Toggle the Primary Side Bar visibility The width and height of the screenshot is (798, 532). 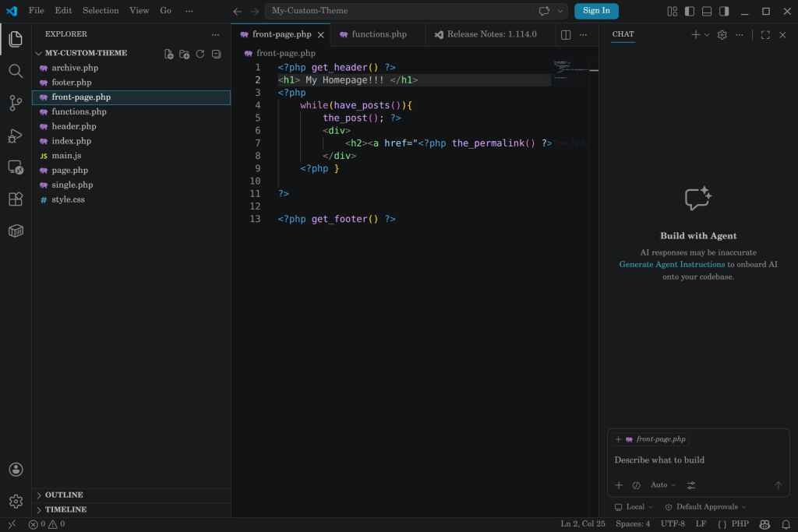690,11
